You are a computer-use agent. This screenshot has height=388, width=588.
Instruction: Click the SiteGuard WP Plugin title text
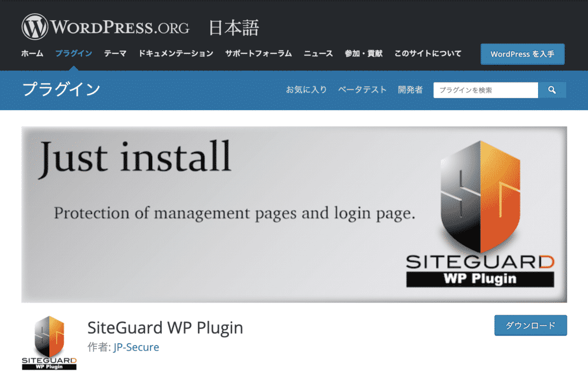click(x=165, y=328)
